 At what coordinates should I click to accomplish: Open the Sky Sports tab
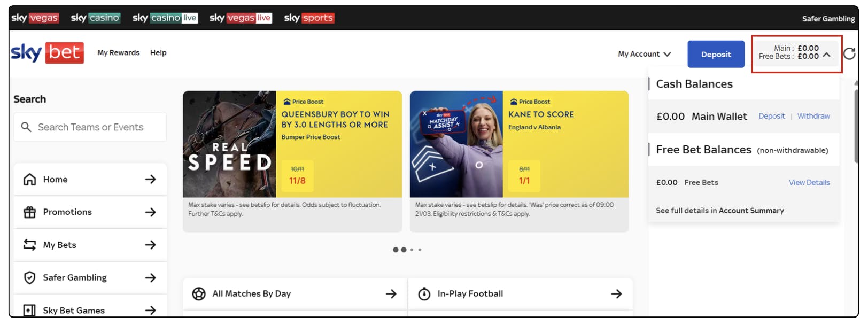point(309,18)
